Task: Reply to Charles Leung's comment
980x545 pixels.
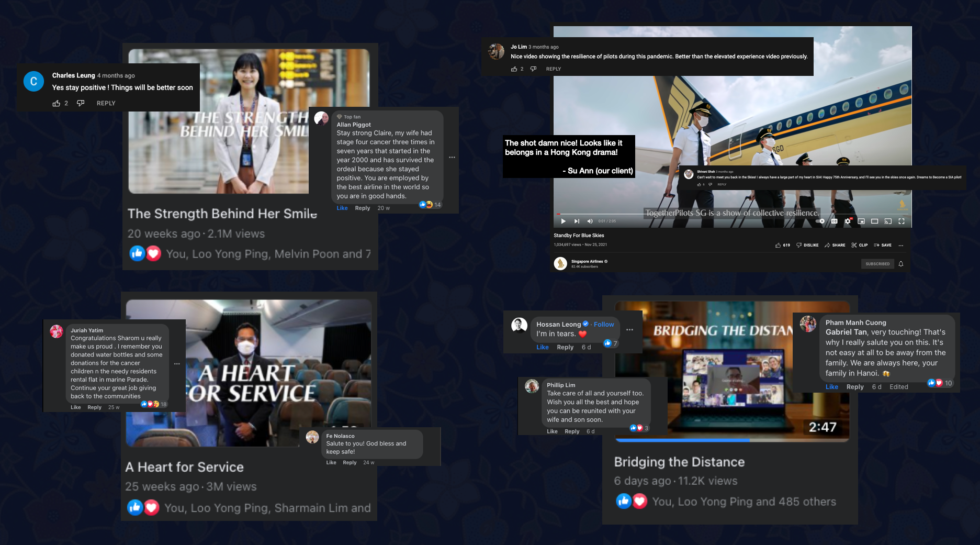Action: click(x=106, y=104)
